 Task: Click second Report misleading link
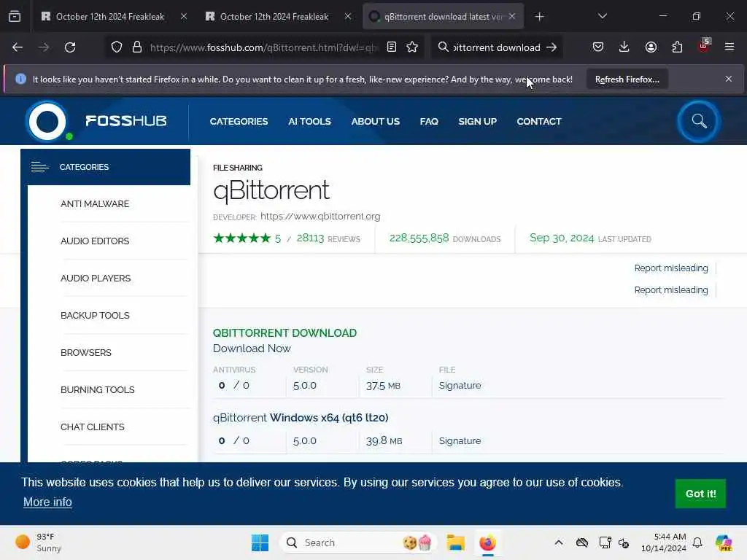[x=671, y=290]
